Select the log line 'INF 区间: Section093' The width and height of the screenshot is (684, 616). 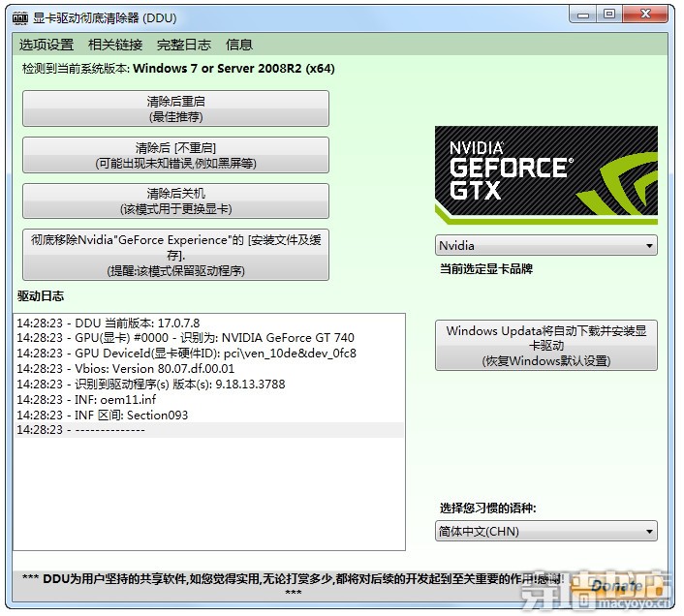coord(208,416)
